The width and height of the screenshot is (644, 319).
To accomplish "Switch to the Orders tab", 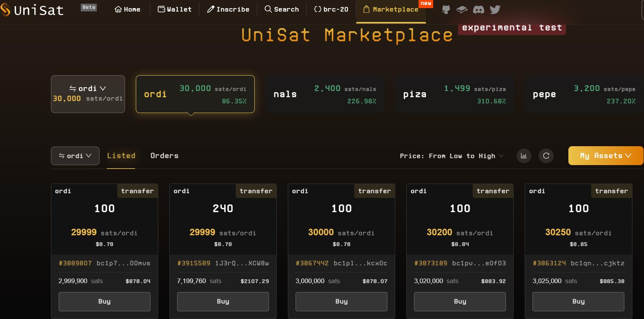I will (x=164, y=156).
